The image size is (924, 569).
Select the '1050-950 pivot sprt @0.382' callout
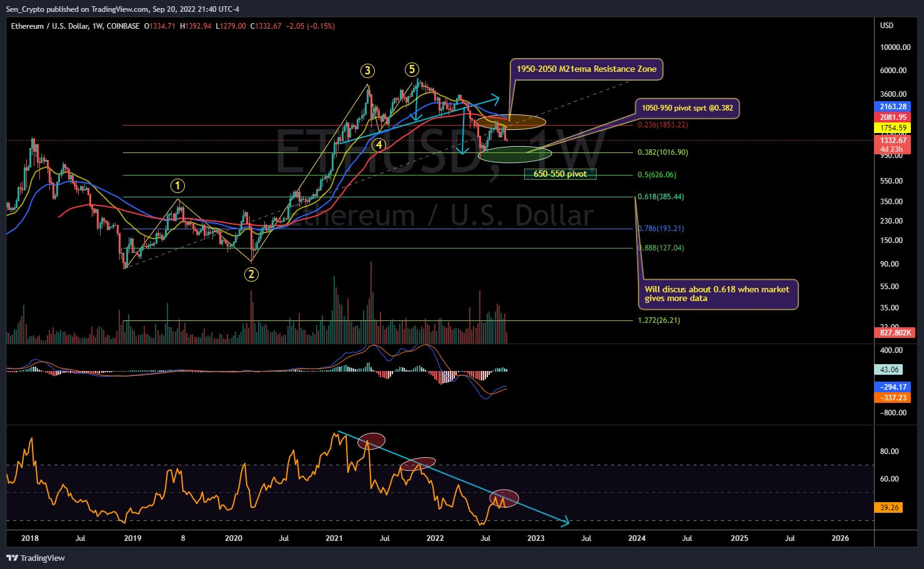coord(687,108)
